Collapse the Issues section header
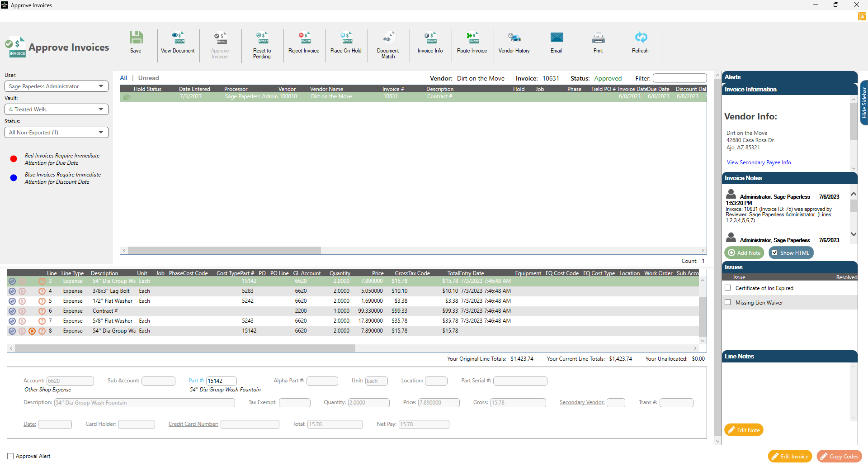This screenshot has width=868, height=467. point(789,267)
